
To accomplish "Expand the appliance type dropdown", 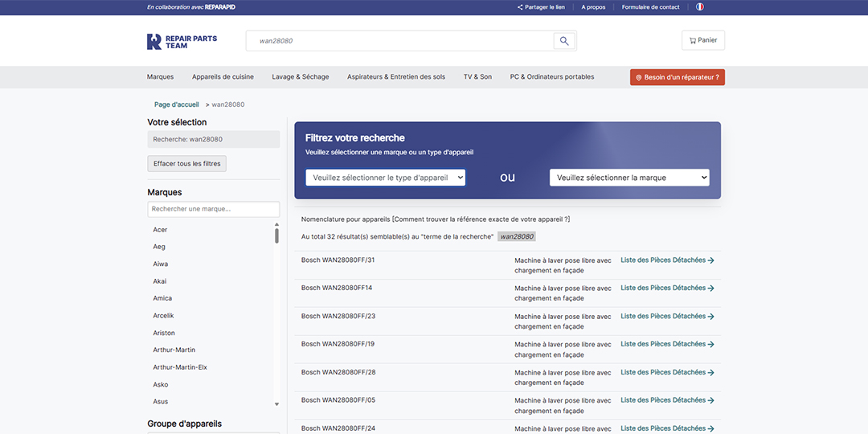I will pyautogui.click(x=385, y=178).
